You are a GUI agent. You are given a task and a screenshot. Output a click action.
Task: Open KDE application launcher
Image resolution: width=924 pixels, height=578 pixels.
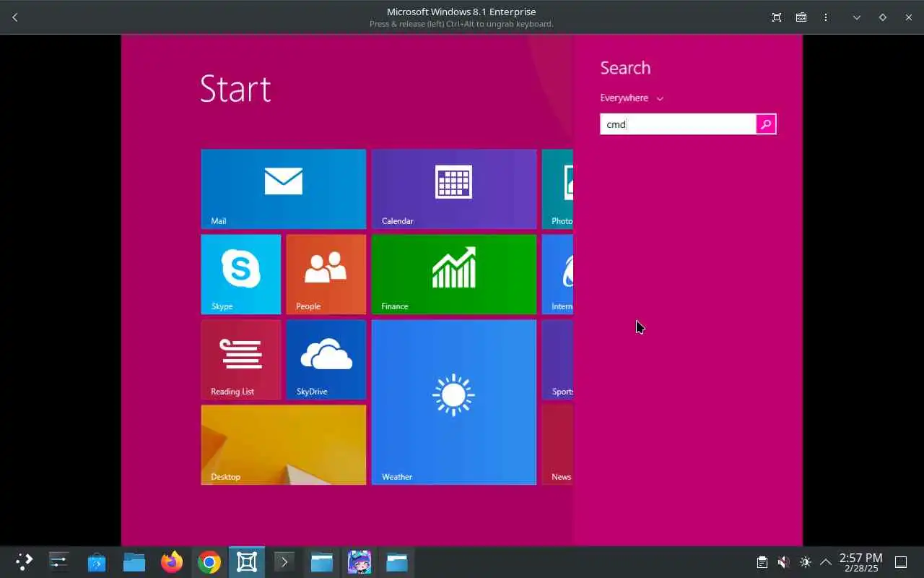click(x=24, y=561)
